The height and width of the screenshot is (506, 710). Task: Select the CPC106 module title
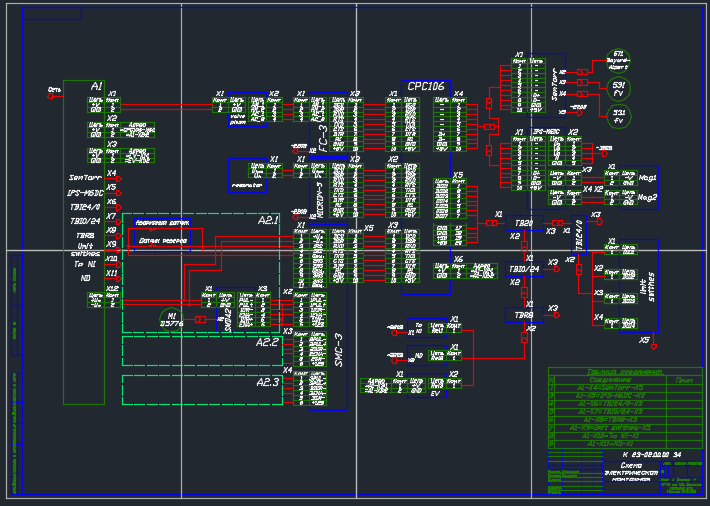426,87
